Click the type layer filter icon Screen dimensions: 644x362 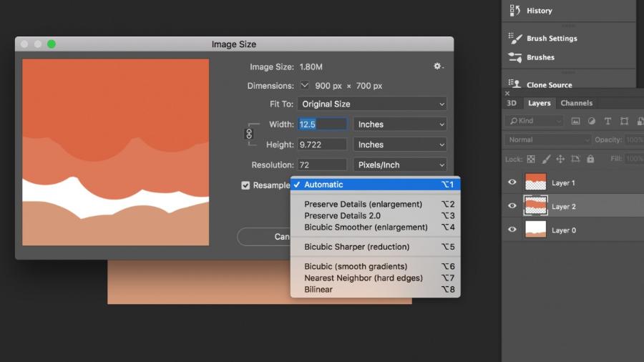(x=608, y=121)
